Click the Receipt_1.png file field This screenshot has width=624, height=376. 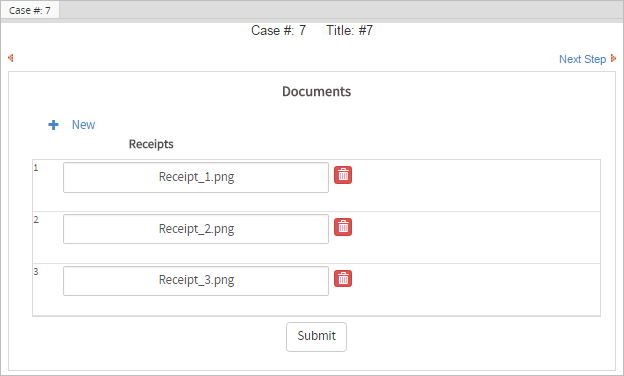pos(196,177)
